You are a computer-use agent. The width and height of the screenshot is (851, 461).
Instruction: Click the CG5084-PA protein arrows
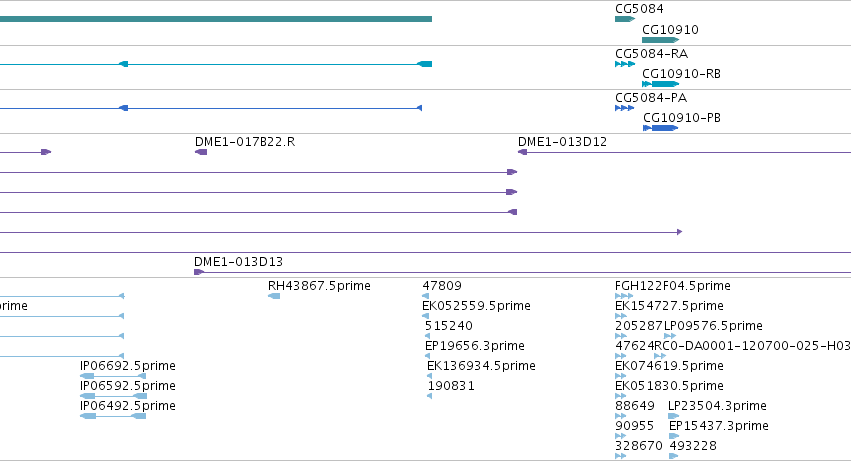(624, 108)
